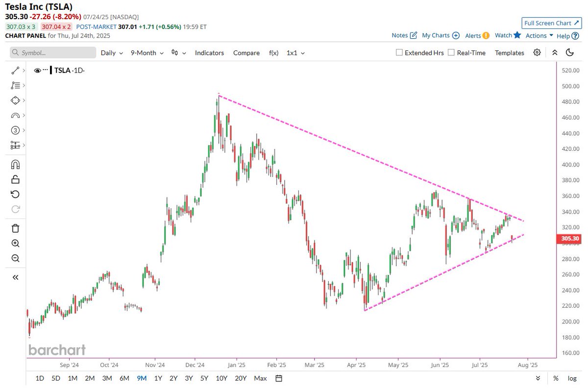Open the candlestick chart type dropdown
The width and height of the screenshot is (588, 388).
[x=178, y=52]
